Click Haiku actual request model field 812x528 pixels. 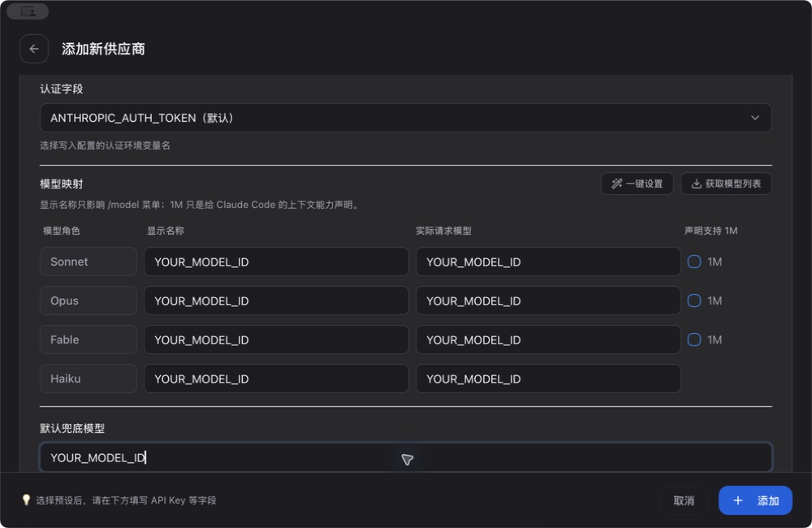pos(548,379)
